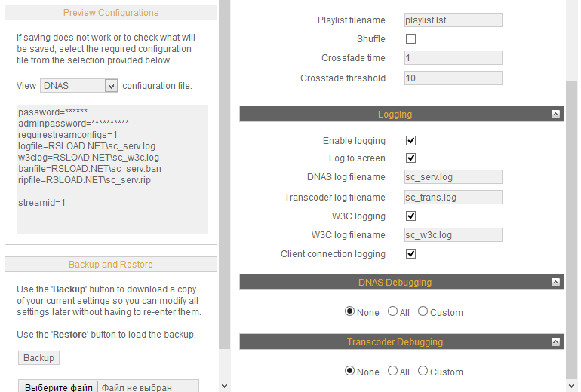Click the Backup button
The height and width of the screenshot is (392, 581).
(38, 357)
